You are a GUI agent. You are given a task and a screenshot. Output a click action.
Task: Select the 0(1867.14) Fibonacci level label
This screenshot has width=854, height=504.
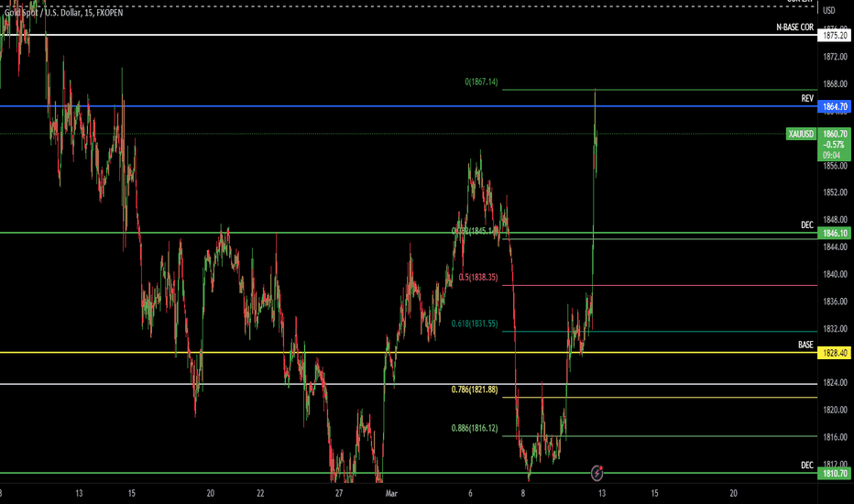pyautogui.click(x=481, y=82)
